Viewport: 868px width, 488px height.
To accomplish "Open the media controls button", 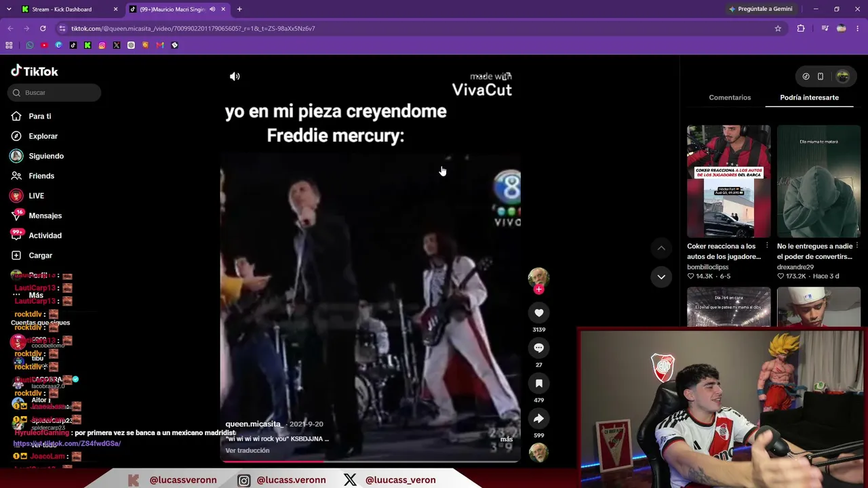I will pos(825,28).
